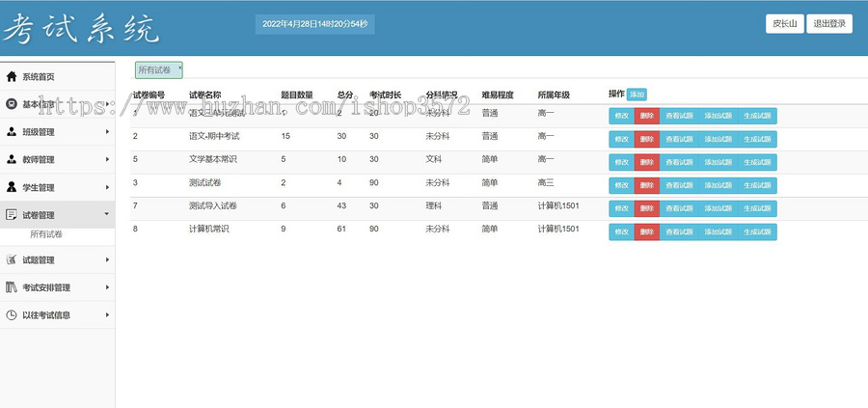Image resolution: width=868 pixels, height=408 pixels.
Task: Click 生成试题 for 测试试卷 row
Action: point(757,185)
